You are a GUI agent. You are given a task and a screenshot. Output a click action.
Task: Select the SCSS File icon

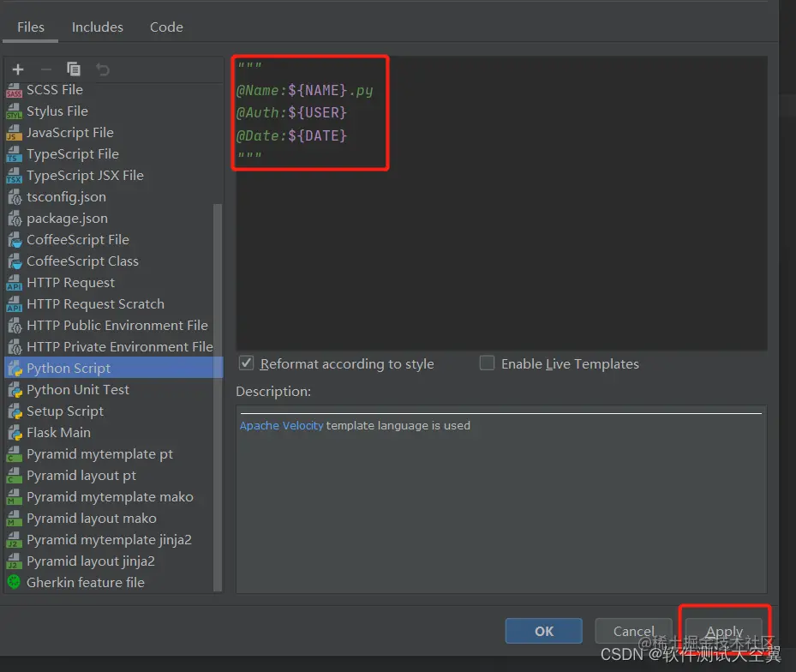[15, 90]
